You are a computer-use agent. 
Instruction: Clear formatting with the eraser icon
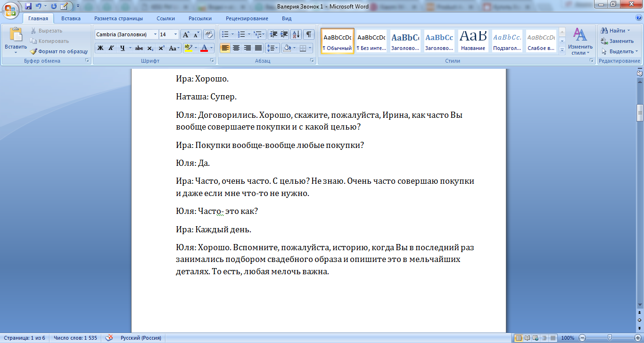(x=209, y=34)
